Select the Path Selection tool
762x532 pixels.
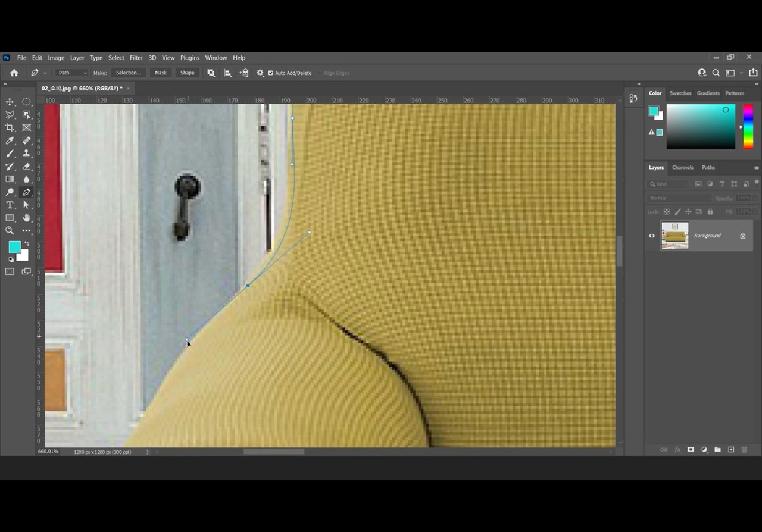(26, 205)
